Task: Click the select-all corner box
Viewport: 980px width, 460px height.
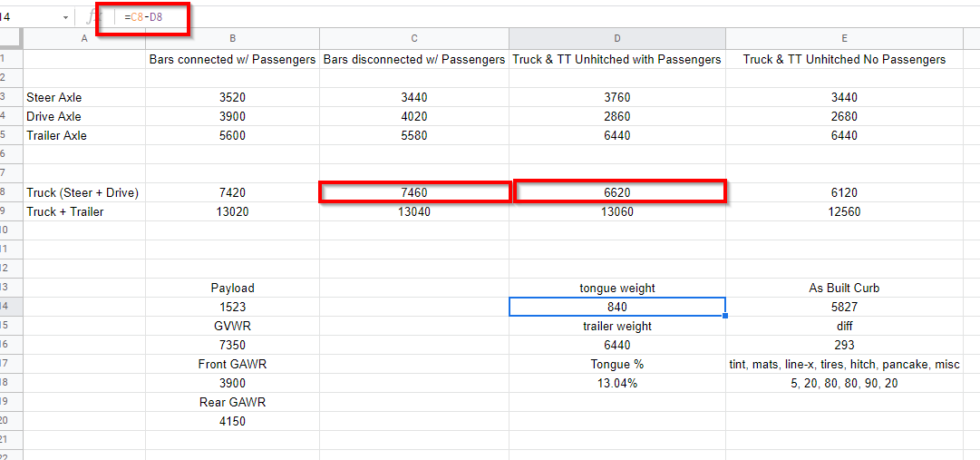Action: [x=11, y=38]
